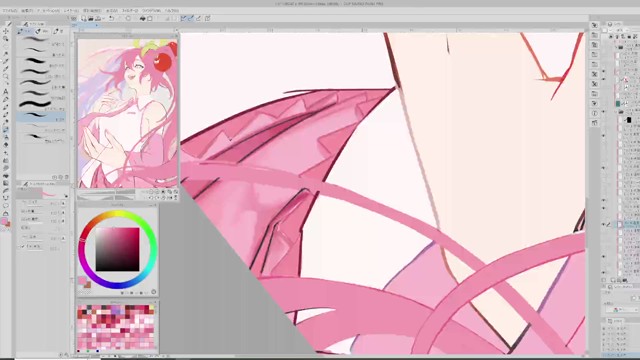Switch to the third sub tool group tab
640x360 pixels.
click(59, 31)
